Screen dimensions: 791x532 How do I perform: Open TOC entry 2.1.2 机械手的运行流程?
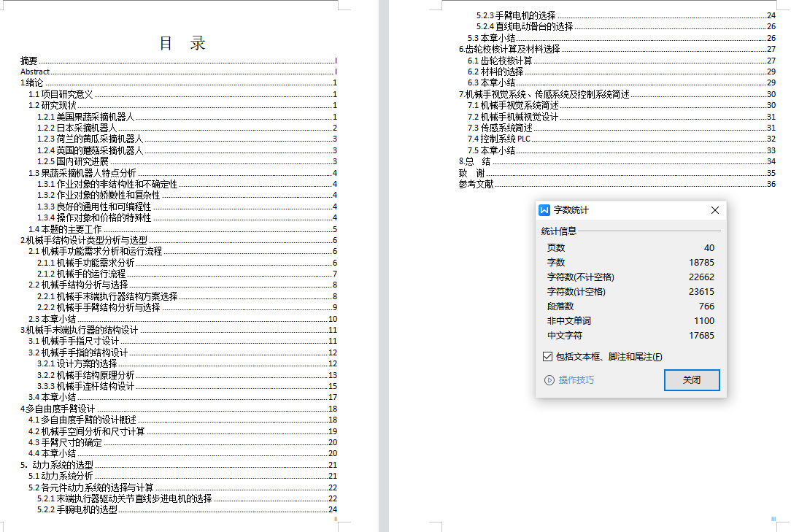pyautogui.click(x=187, y=274)
